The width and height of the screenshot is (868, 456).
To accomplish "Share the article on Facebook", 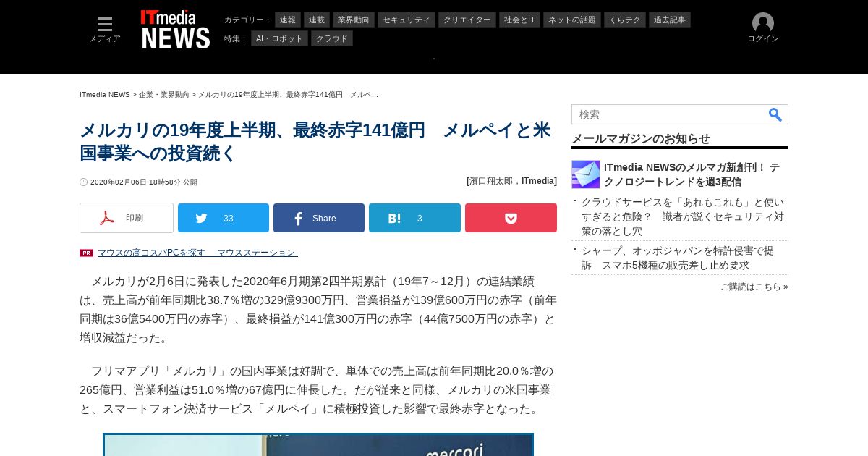I will click(319, 218).
